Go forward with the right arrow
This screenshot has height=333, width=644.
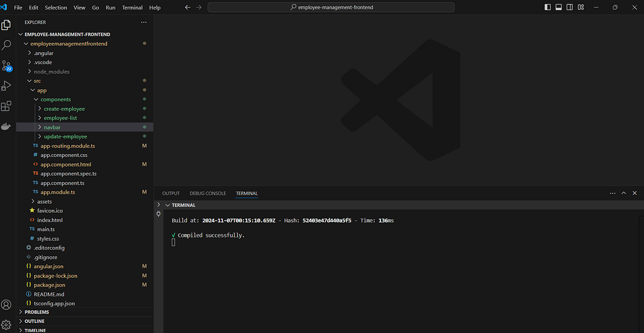click(x=199, y=8)
